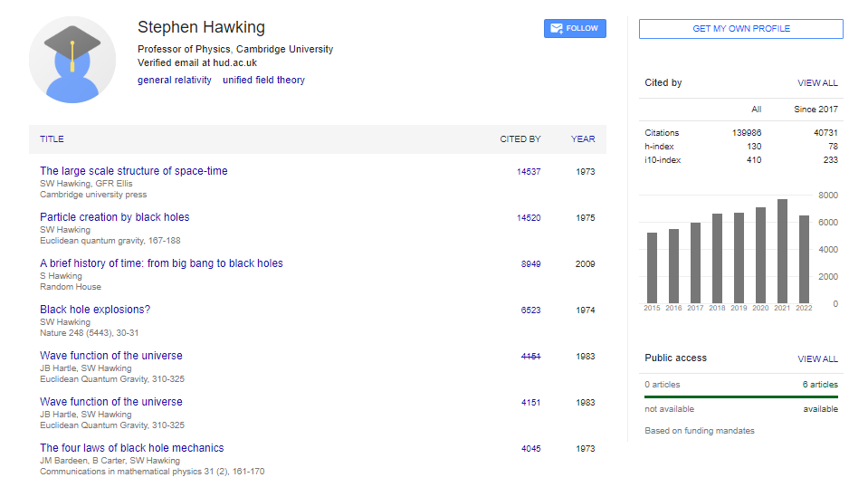Select the Verified email at hud.ac.uk text
The image size is (868, 487).
[x=197, y=63]
